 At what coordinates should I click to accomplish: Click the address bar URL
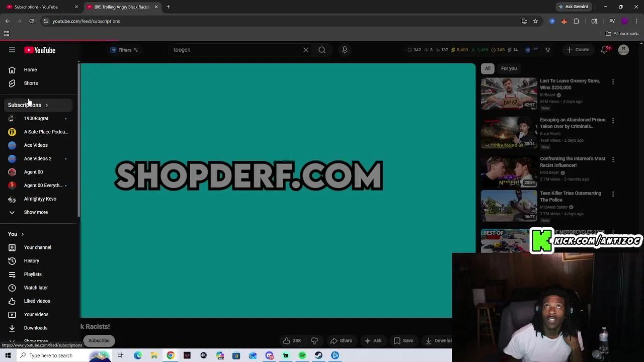(86, 21)
